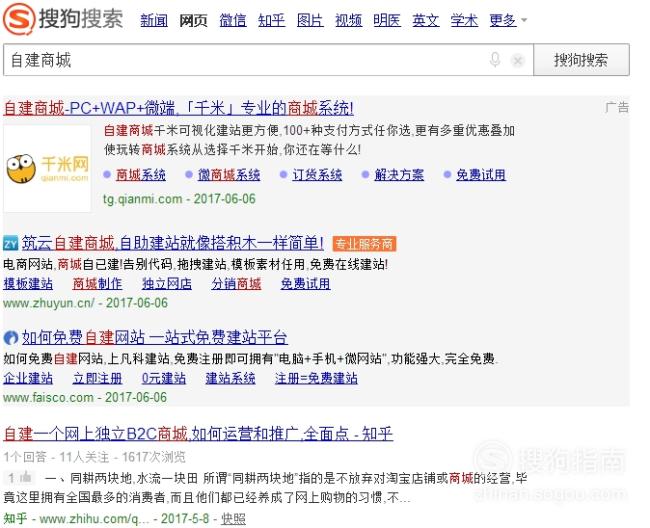The height and width of the screenshot is (528, 650).
Task: Click the microphone voice search icon
Action: pyautogui.click(x=495, y=60)
